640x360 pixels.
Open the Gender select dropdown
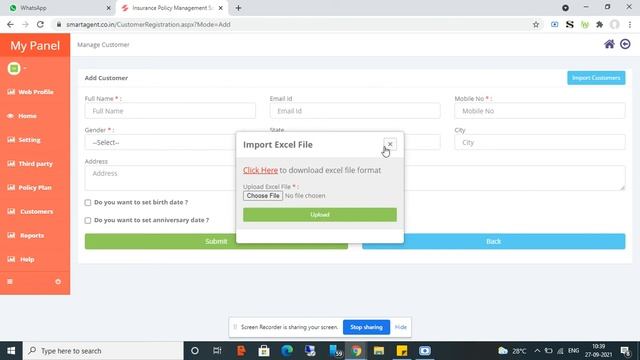[x=160, y=142]
